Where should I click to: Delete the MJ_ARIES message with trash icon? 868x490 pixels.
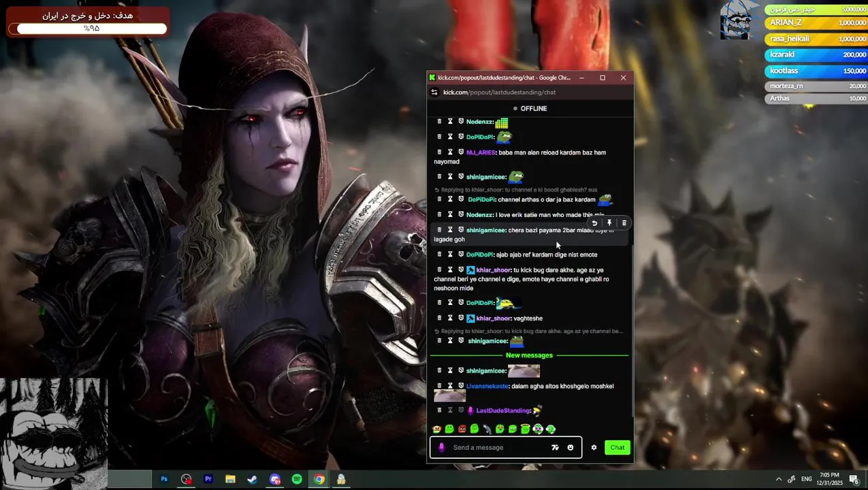[x=439, y=152]
